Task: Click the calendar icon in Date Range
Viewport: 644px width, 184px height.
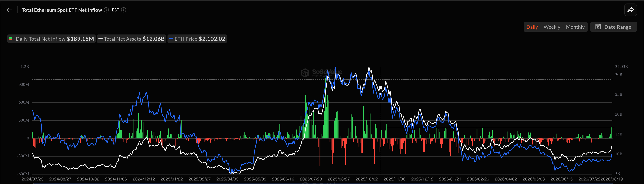Action: (x=598, y=27)
